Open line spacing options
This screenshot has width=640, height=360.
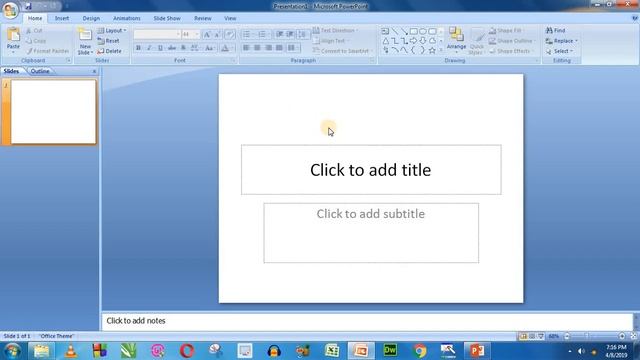click(x=302, y=34)
